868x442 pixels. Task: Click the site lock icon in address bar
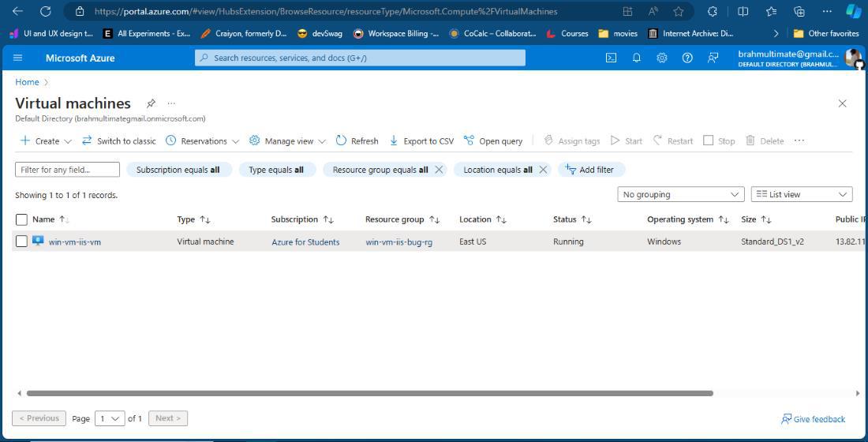80,11
